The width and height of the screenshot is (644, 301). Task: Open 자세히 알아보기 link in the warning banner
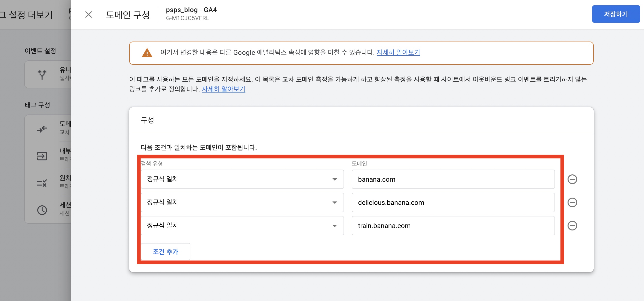click(x=398, y=52)
